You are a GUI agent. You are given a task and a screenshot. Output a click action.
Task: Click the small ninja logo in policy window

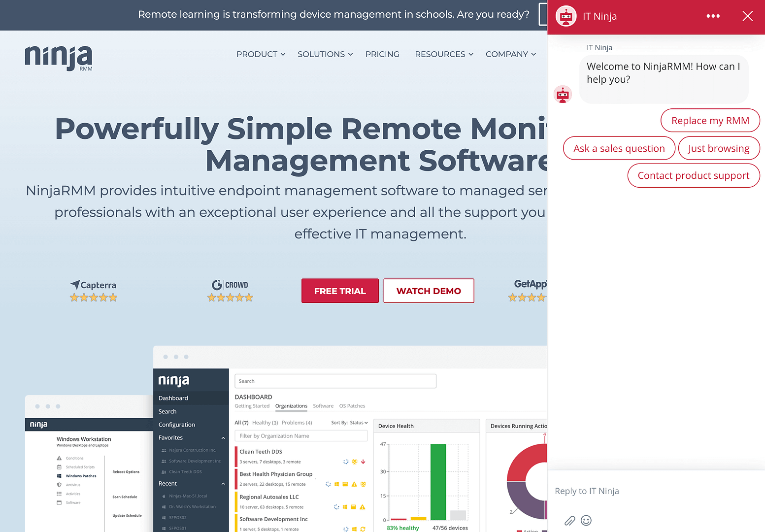pos(38,424)
